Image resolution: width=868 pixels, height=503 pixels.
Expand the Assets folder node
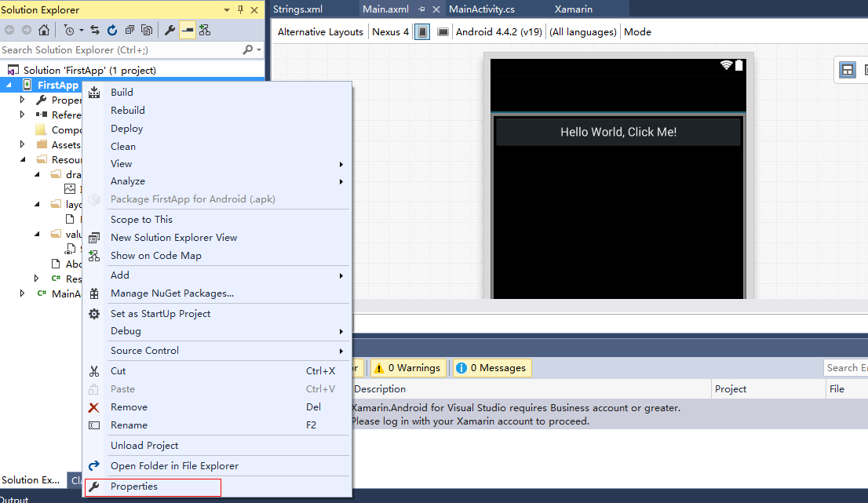[x=22, y=144]
